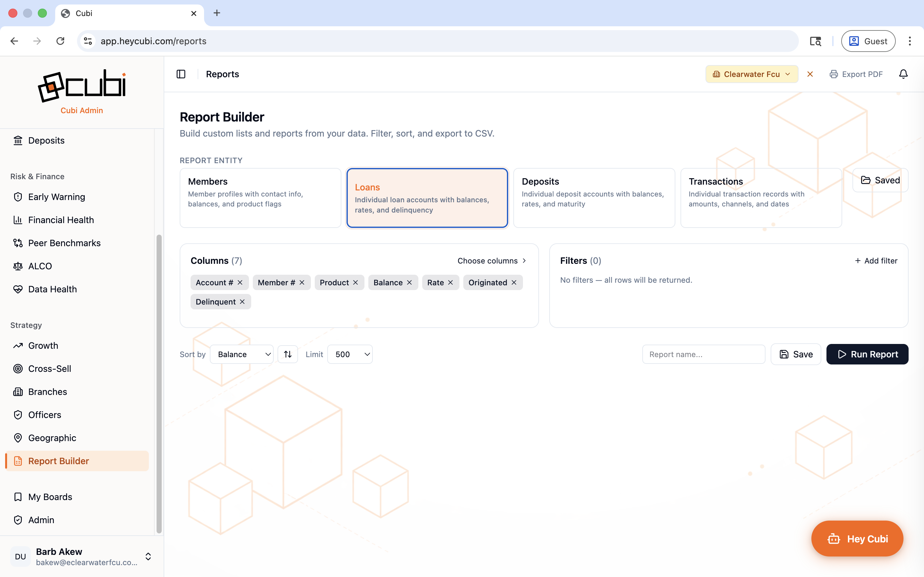Navigate to Report Builder in the sidebar
This screenshot has width=924, height=577.
58,461
